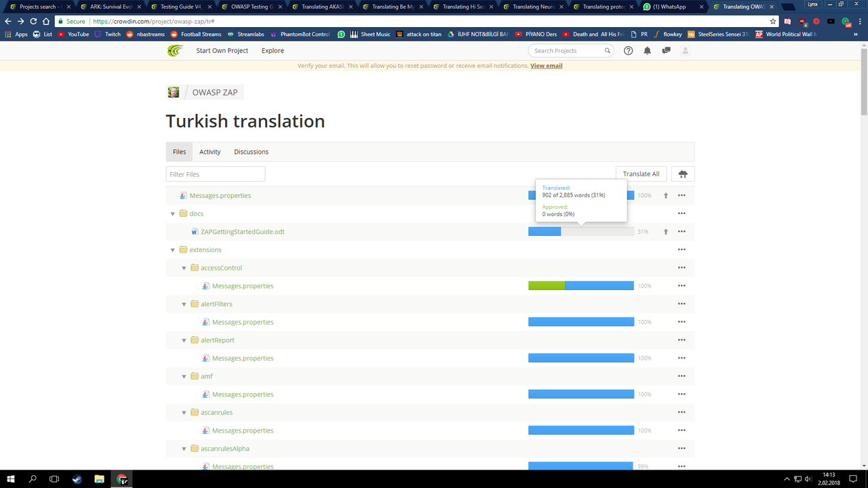Open File Explorer from the taskbar
Viewport: 868px width, 488px height.
(x=99, y=479)
